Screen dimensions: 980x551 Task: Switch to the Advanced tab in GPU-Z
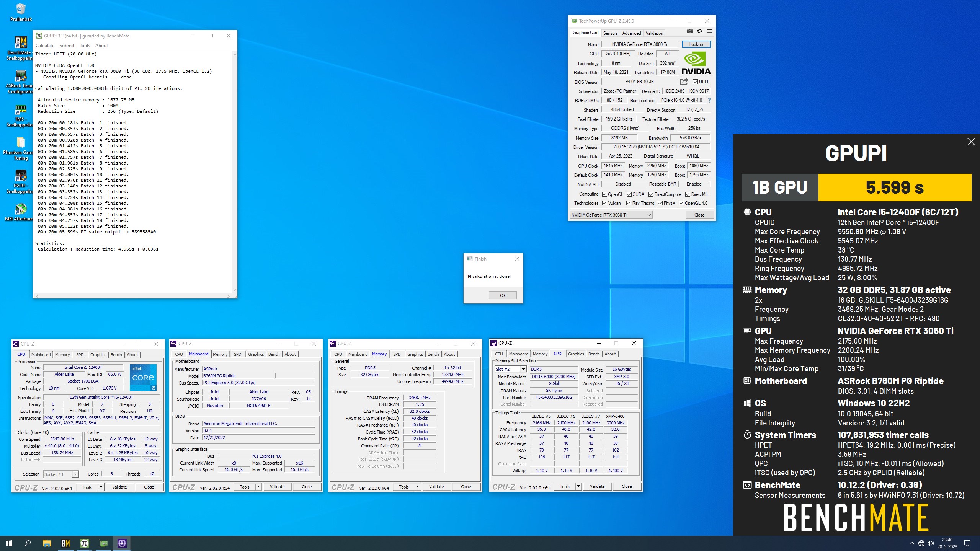click(631, 33)
